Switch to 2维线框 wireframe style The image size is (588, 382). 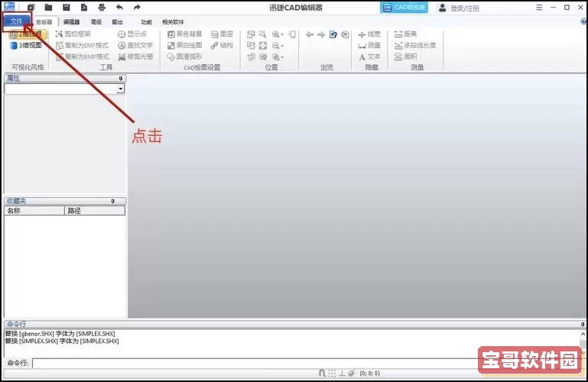point(28,34)
